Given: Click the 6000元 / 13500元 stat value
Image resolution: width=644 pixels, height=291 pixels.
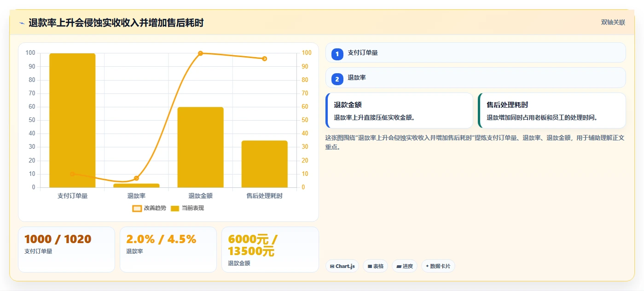Looking at the screenshot, I should pyautogui.click(x=253, y=245).
